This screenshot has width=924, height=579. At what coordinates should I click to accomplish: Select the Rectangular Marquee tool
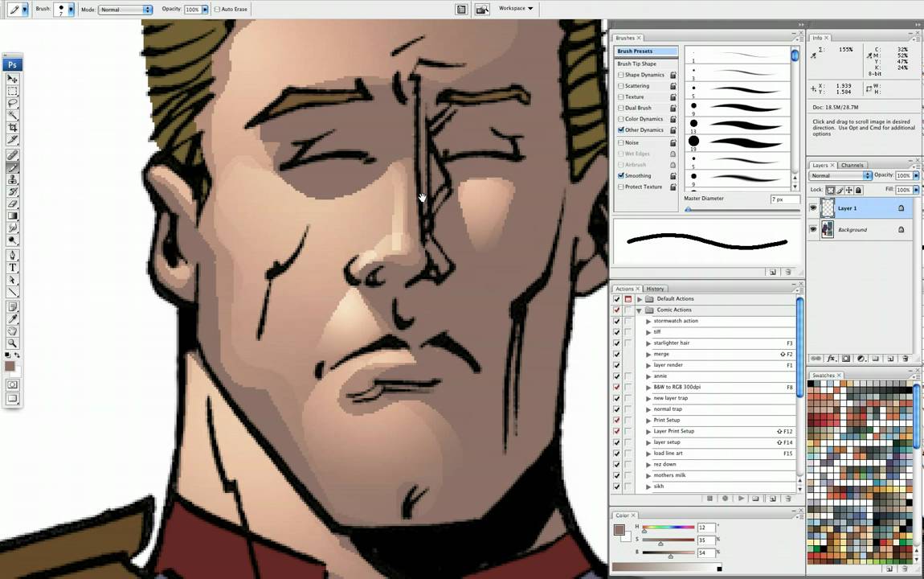click(x=12, y=92)
